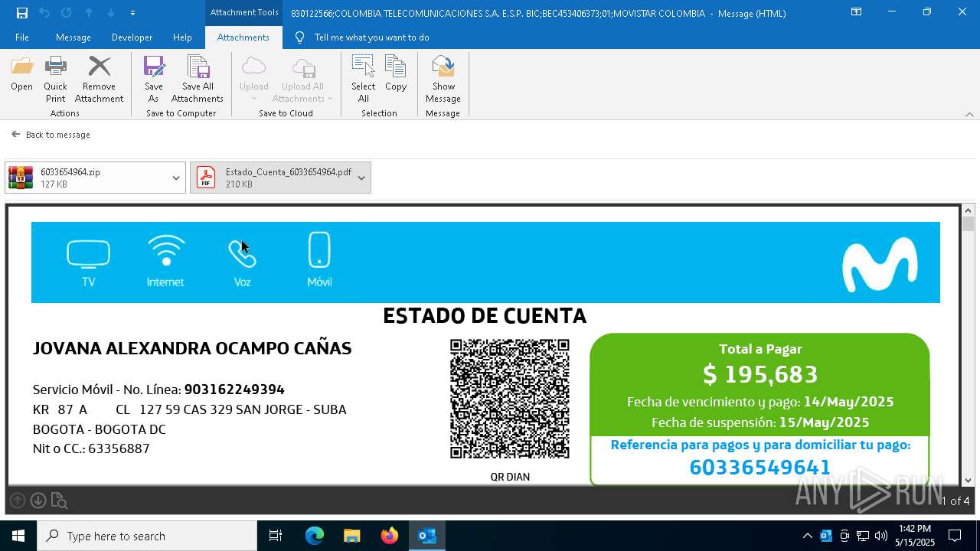The image size is (980, 551).
Task: Collapse the ribbon with the chevron
Action: pos(969,114)
